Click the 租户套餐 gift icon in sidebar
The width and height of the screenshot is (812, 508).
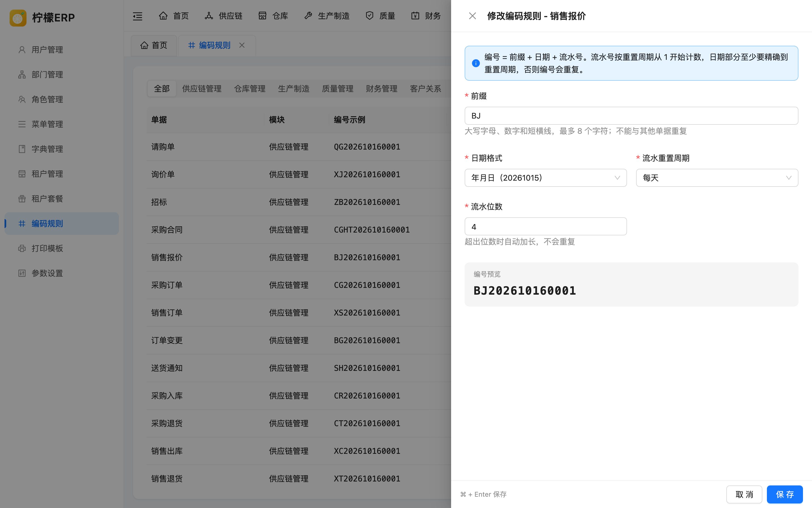click(x=22, y=199)
